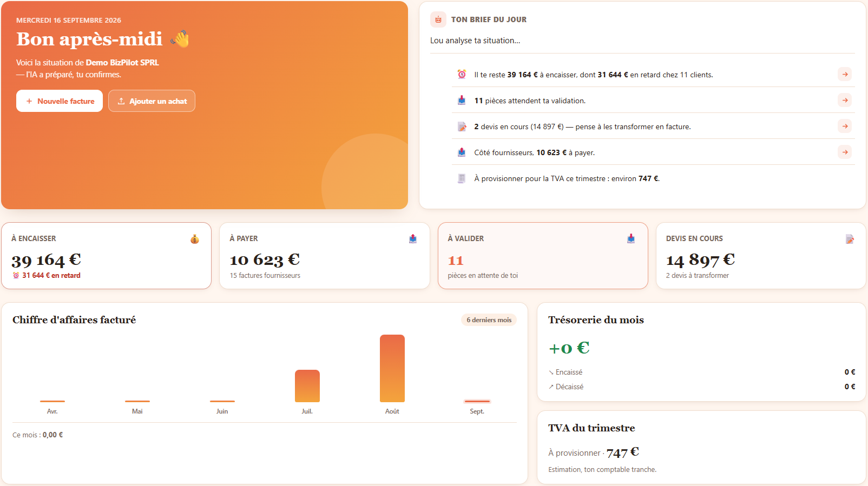The height and width of the screenshot is (486, 868).
Task: Click the document icon on Devis en cours card
Action: [850, 239]
